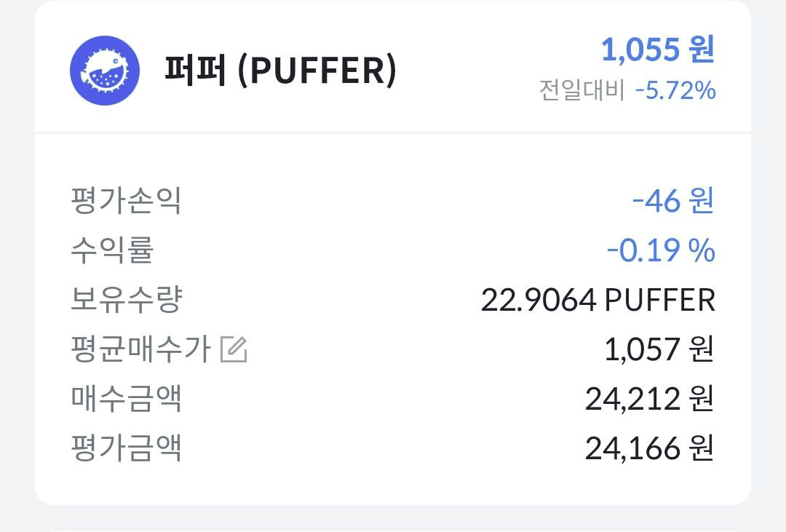
Task: Click the 24,166 원 valuation amount
Action: click(650, 448)
